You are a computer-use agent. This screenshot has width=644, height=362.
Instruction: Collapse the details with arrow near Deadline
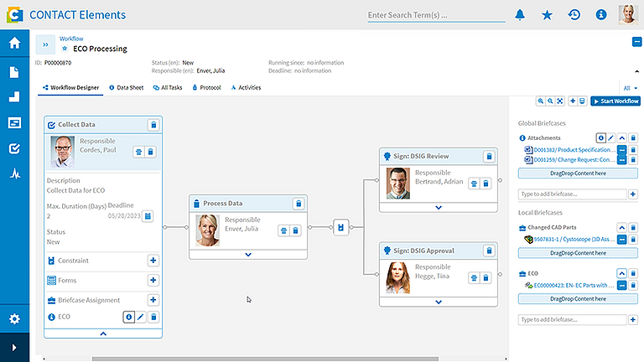click(x=636, y=71)
